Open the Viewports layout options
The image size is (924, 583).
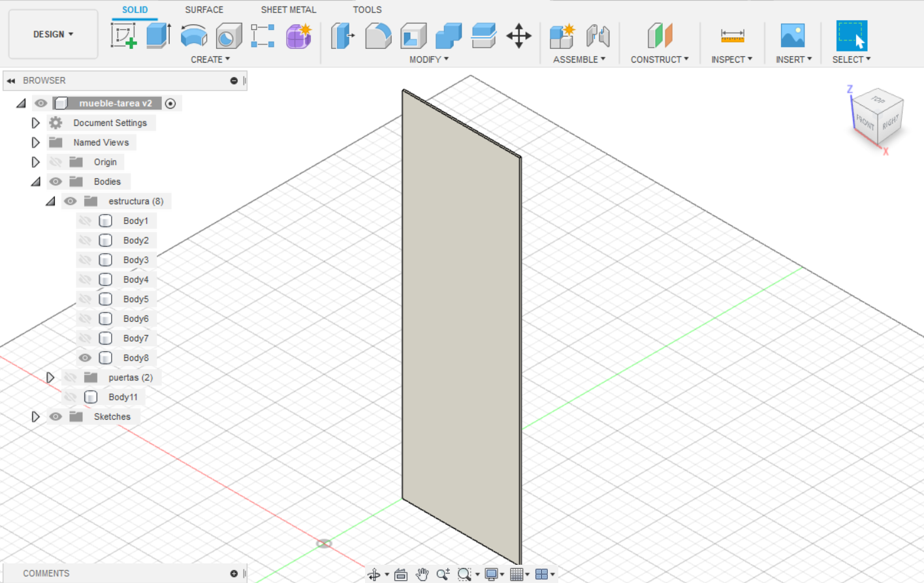point(541,575)
